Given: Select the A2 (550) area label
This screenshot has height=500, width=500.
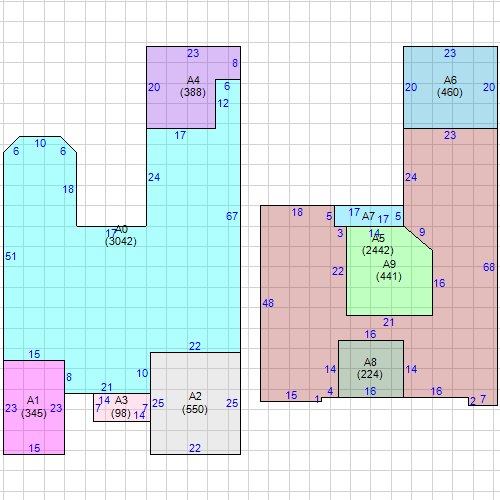Looking at the screenshot, I should click(x=195, y=403).
